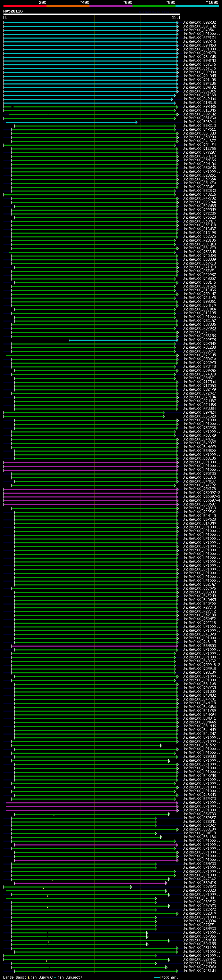The width and height of the screenshot is (222, 980).
Task: Click the UniRef100_A4RUA4 label
Action: coord(199,99)
